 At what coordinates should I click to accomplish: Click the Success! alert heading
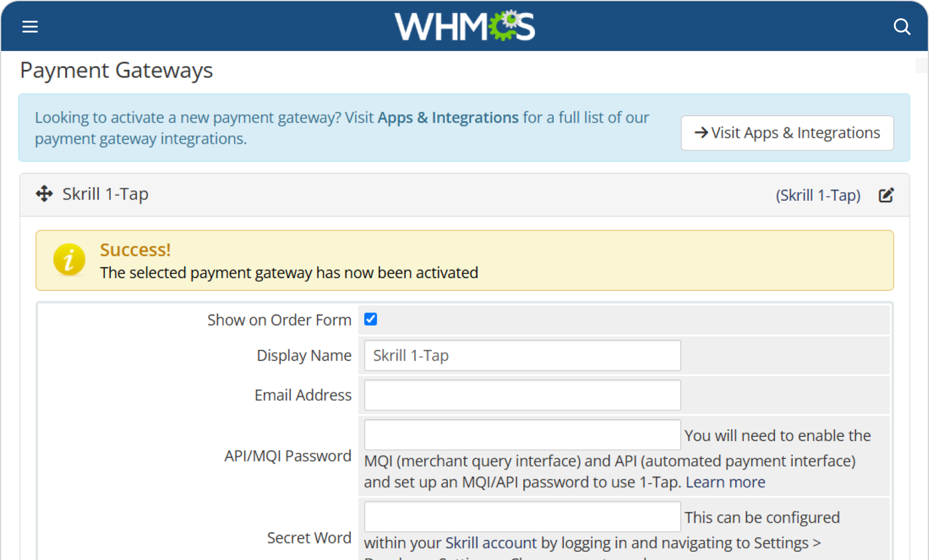(135, 250)
